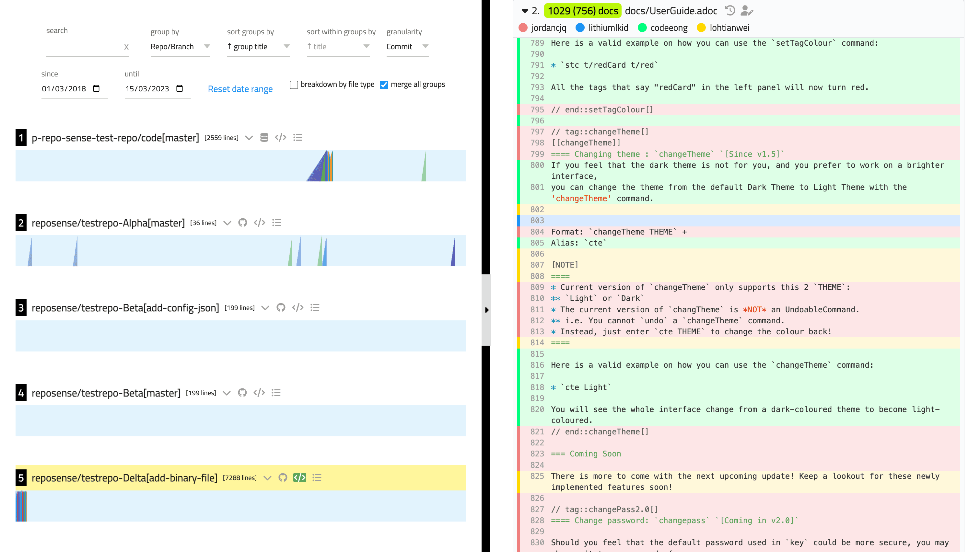Click blame author icon for UserGuide.adoc
980x552 pixels.
[x=746, y=10]
